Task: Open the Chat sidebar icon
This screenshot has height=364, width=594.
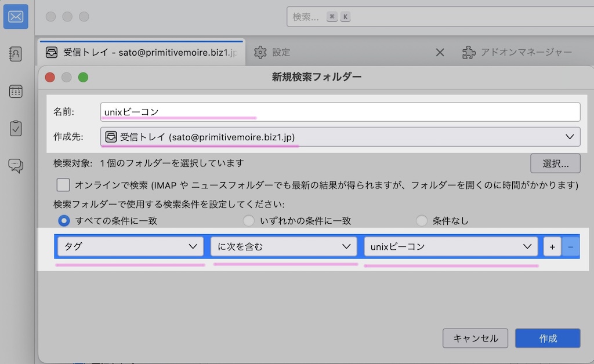Action: pos(16,165)
